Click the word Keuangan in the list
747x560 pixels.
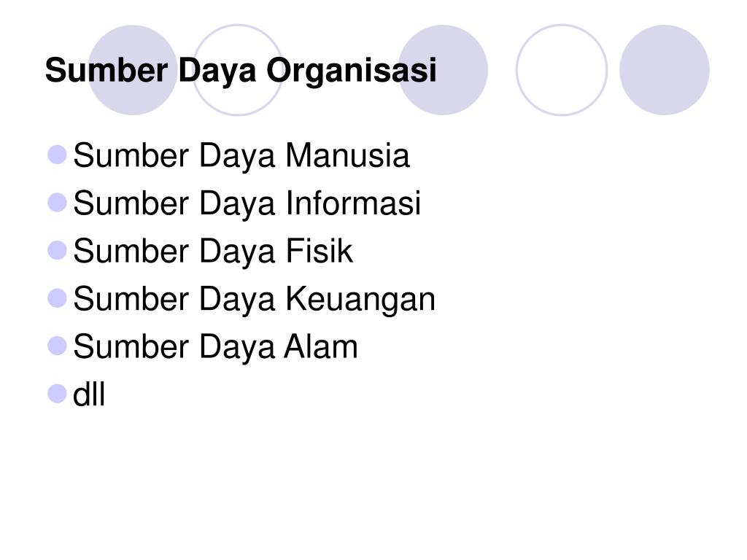[x=360, y=300]
